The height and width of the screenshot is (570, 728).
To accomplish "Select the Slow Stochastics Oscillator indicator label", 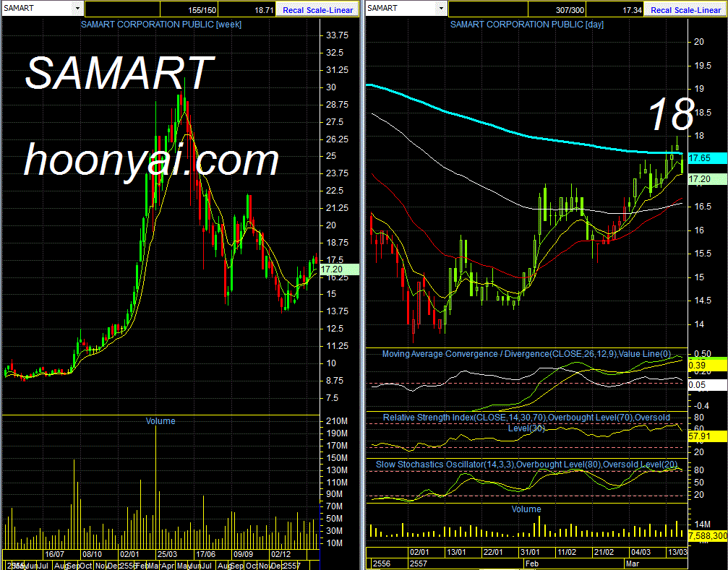I will 526,465.
